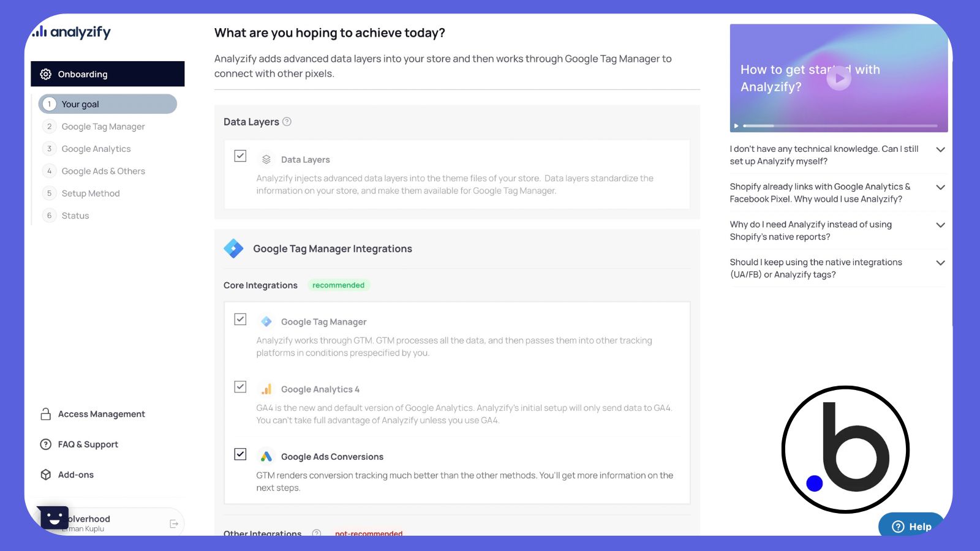Screen dimensions: 980x551
Task: Click 'What are you hoping to achieve today?' heading
Action: [x=330, y=33]
